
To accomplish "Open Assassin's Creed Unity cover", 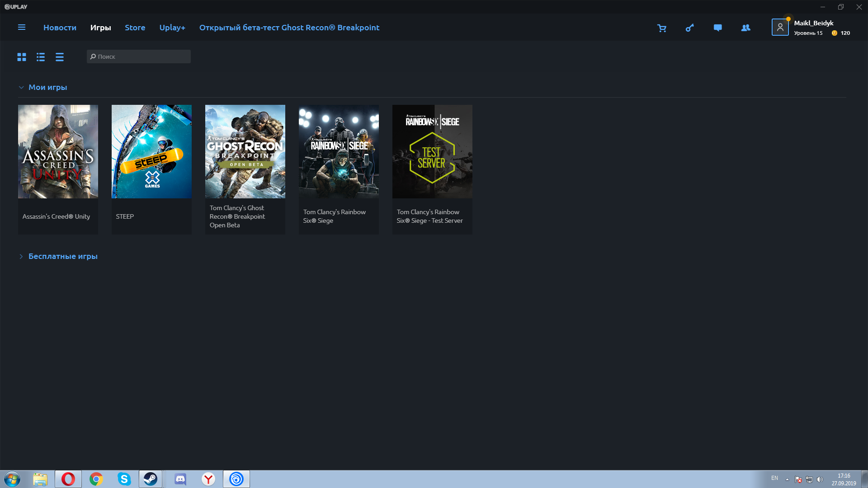I will [x=58, y=151].
